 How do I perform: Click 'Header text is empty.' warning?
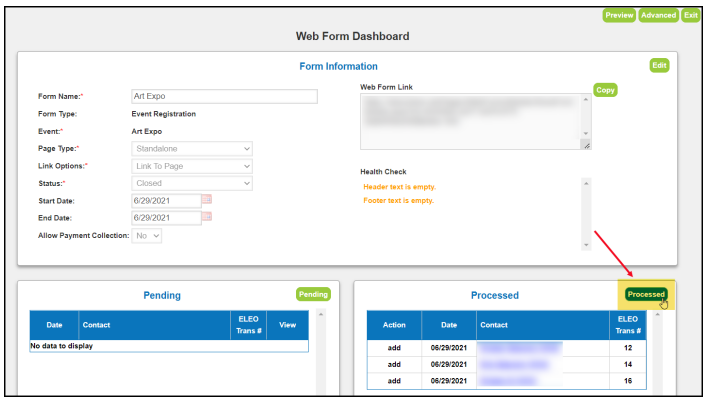pyautogui.click(x=399, y=187)
